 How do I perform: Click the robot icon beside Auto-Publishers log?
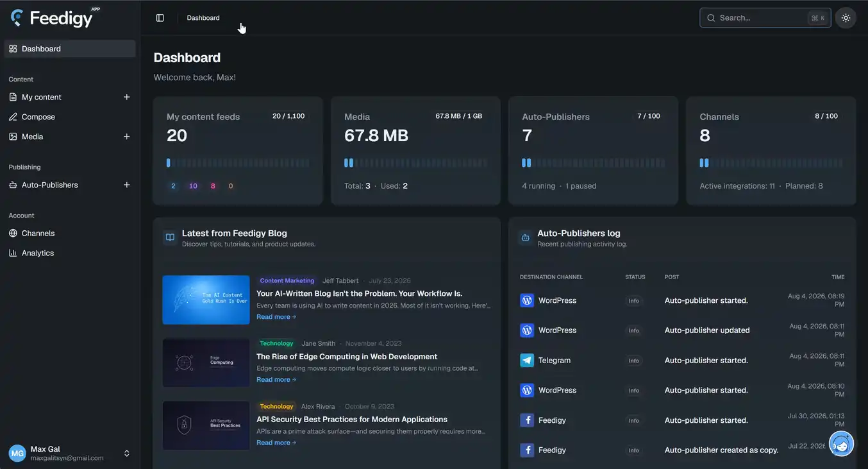(x=526, y=237)
